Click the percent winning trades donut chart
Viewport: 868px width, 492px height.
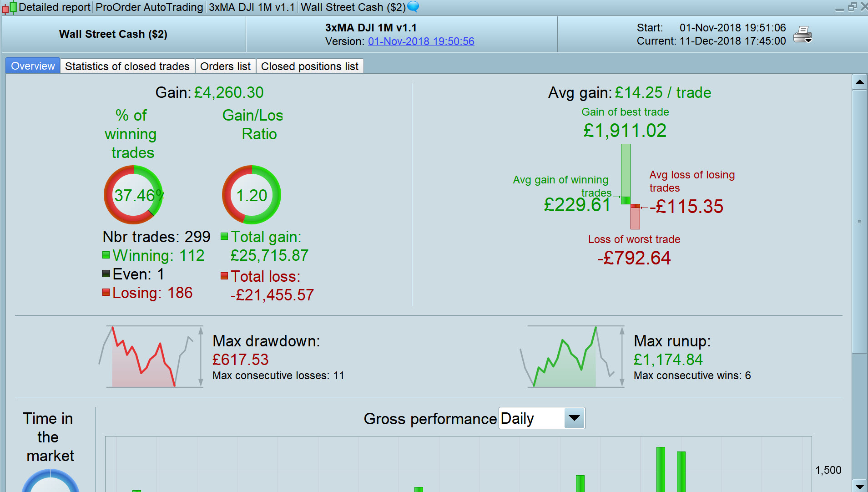[133, 195]
